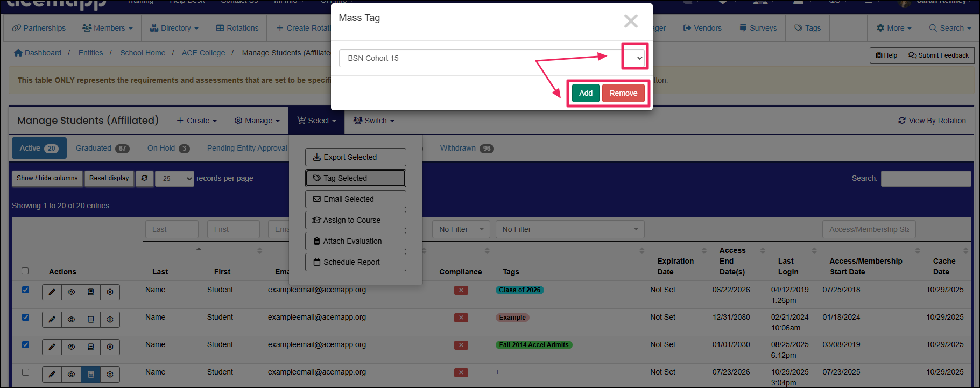Click the plus icon to add tag in fourth row
This screenshot has height=388, width=980.
point(498,372)
